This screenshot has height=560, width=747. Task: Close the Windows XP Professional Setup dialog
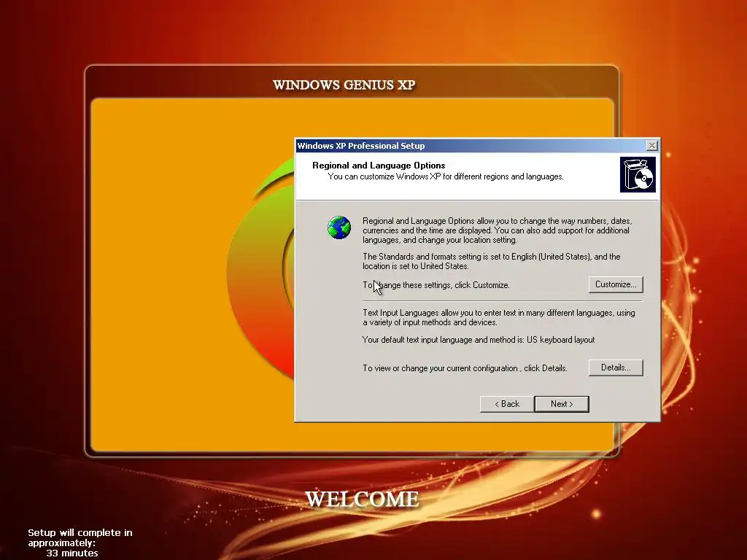tap(651, 146)
